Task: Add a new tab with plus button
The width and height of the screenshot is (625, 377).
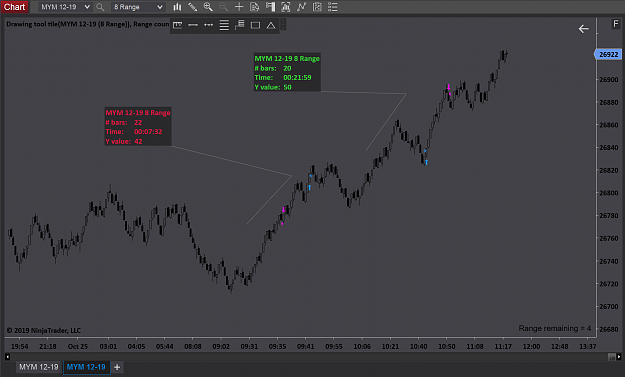Action: 117,367
